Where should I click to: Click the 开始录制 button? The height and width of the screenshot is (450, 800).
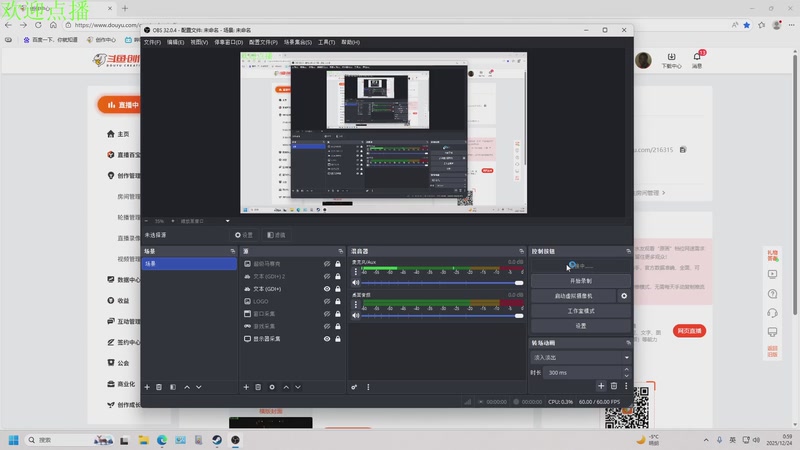pyautogui.click(x=581, y=281)
